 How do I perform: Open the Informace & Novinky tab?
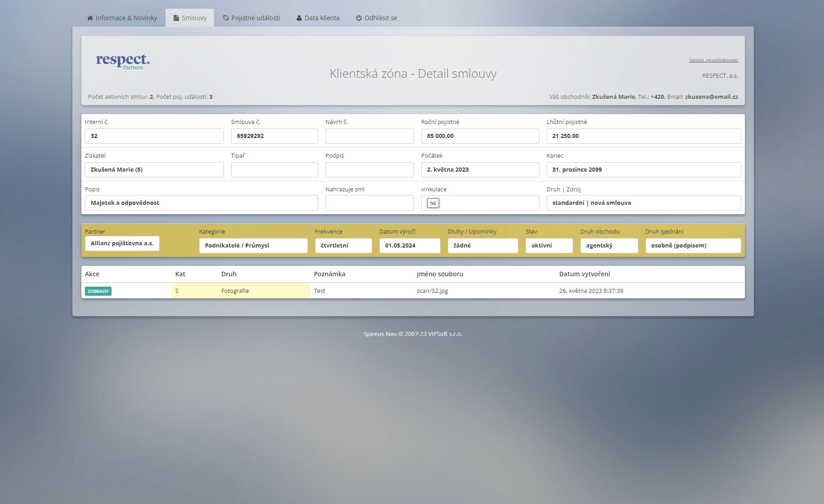pos(126,18)
